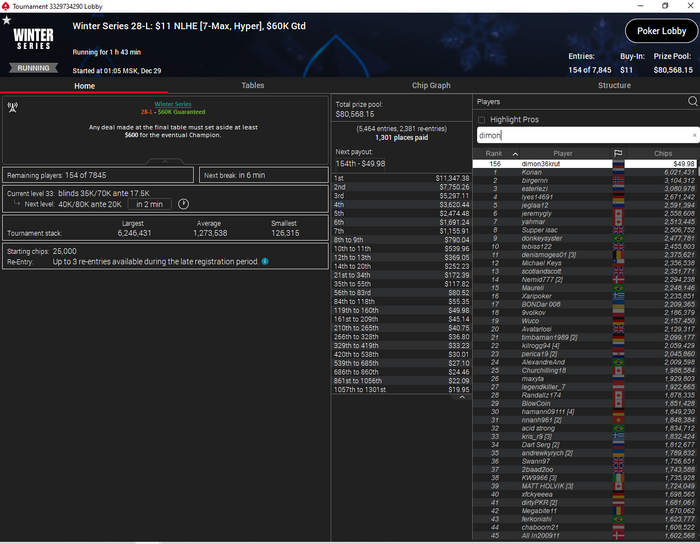Select player row Avatarlosi

coord(584,329)
